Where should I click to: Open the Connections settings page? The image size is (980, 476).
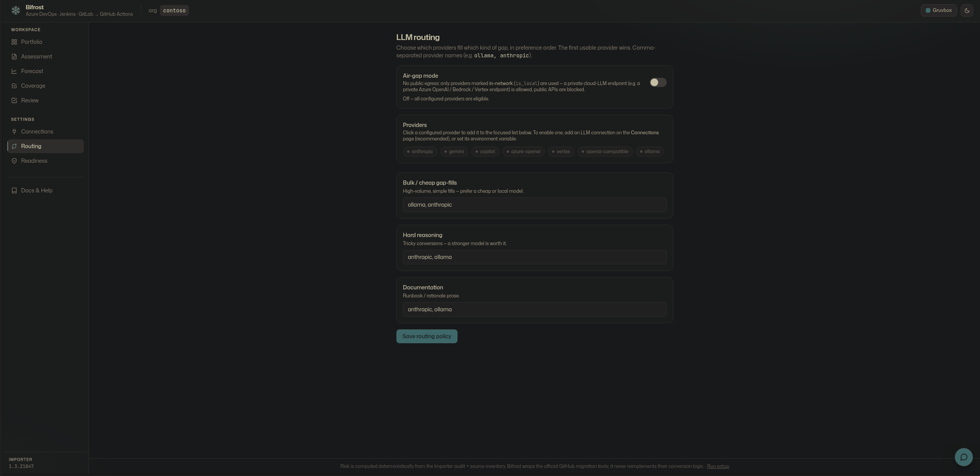click(x=45, y=132)
